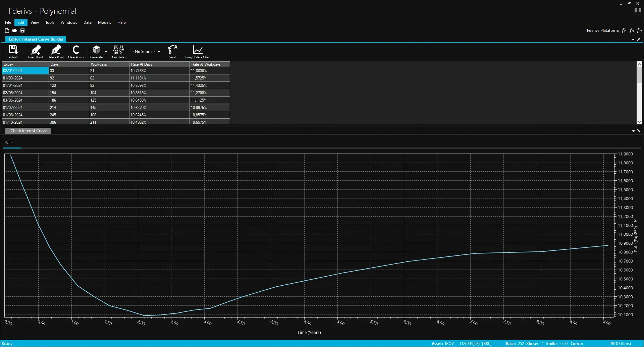Switch to the Chart: Interest Curve tab
The height and width of the screenshot is (347, 644).
tap(29, 131)
